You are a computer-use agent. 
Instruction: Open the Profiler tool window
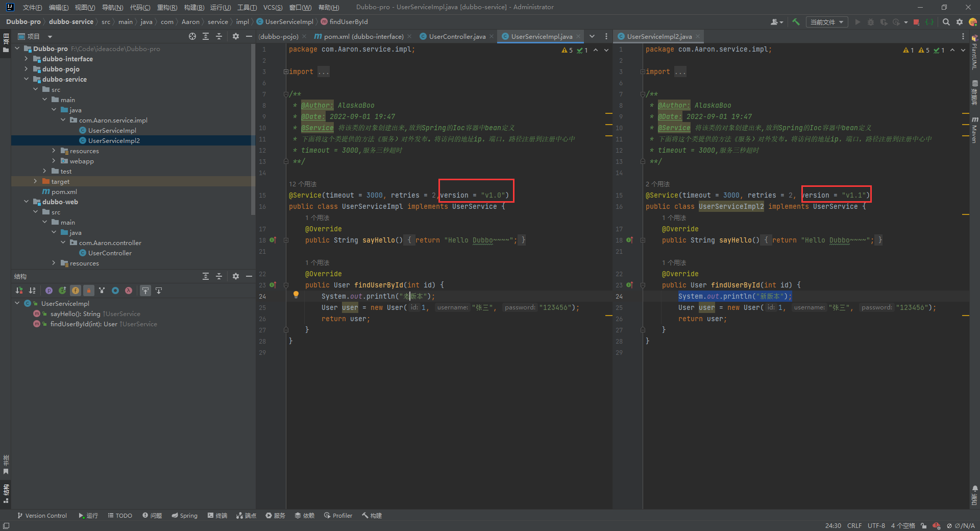(338, 516)
